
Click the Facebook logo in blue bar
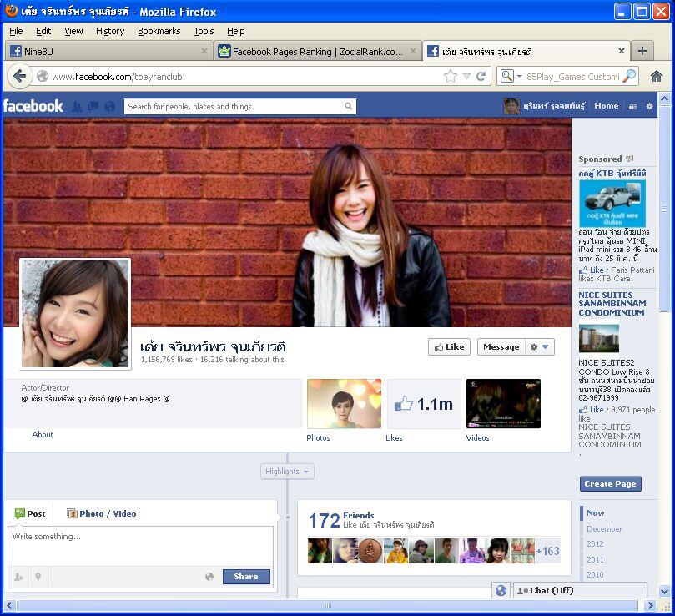click(x=33, y=106)
